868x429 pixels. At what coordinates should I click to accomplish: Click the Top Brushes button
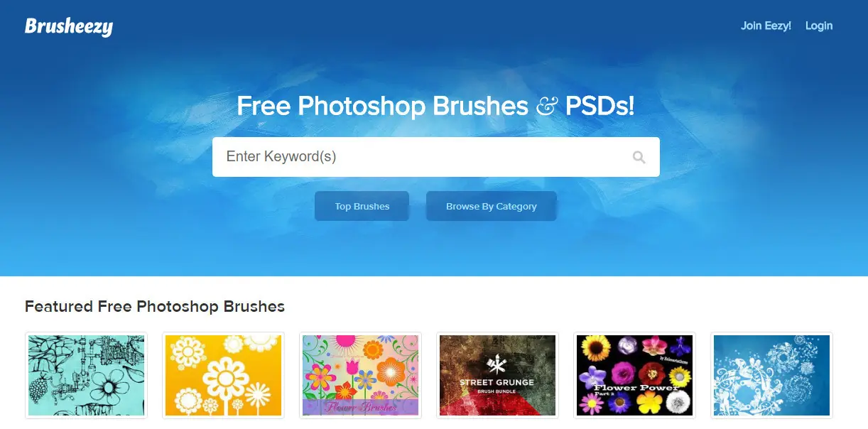(x=362, y=206)
